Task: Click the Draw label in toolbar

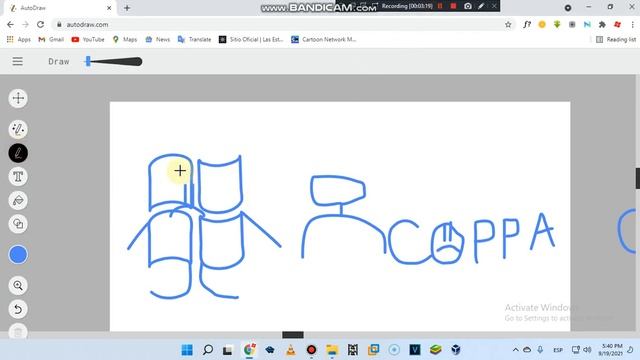Action: [59, 62]
